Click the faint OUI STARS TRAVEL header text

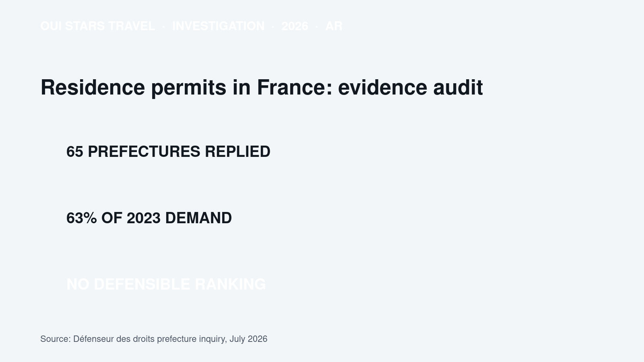point(97,26)
